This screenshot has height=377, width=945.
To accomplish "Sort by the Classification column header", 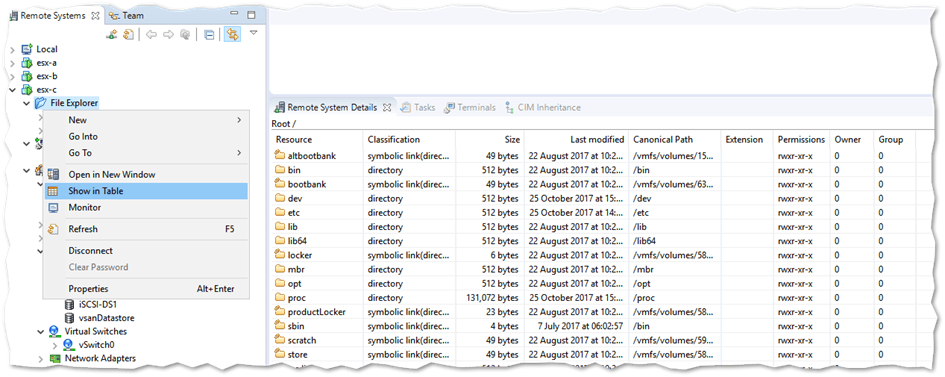I will (x=409, y=139).
